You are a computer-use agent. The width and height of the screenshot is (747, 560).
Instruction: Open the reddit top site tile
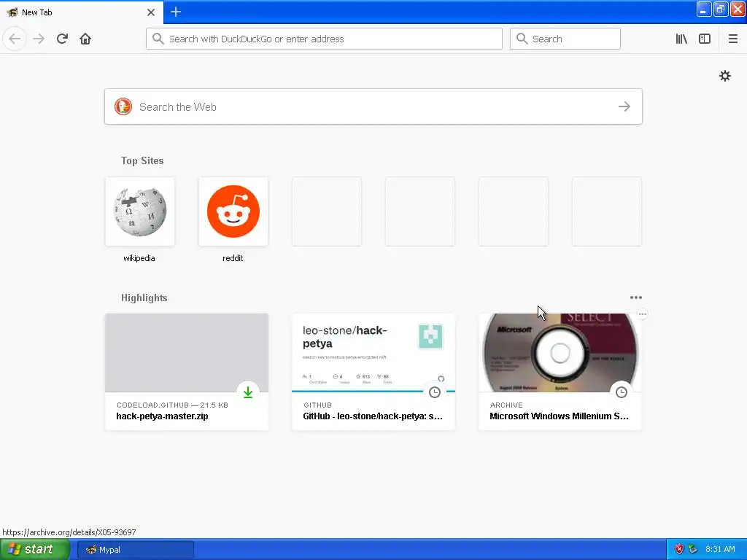tap(233, 211)
